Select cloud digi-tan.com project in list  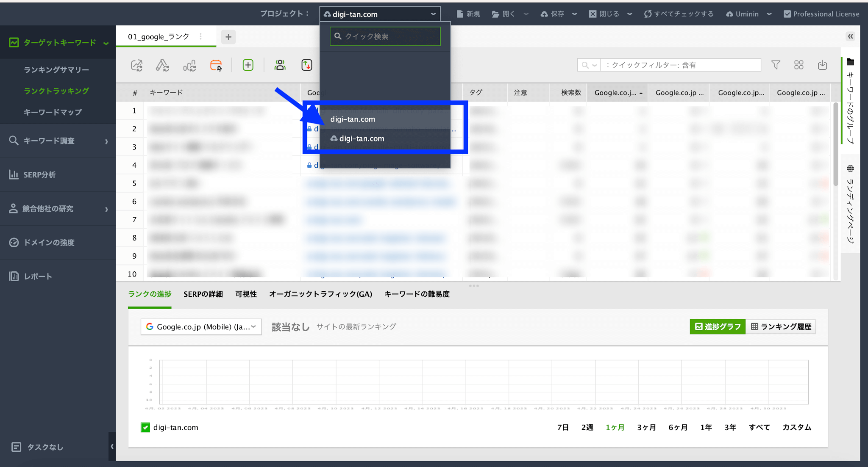coord(385,138)
